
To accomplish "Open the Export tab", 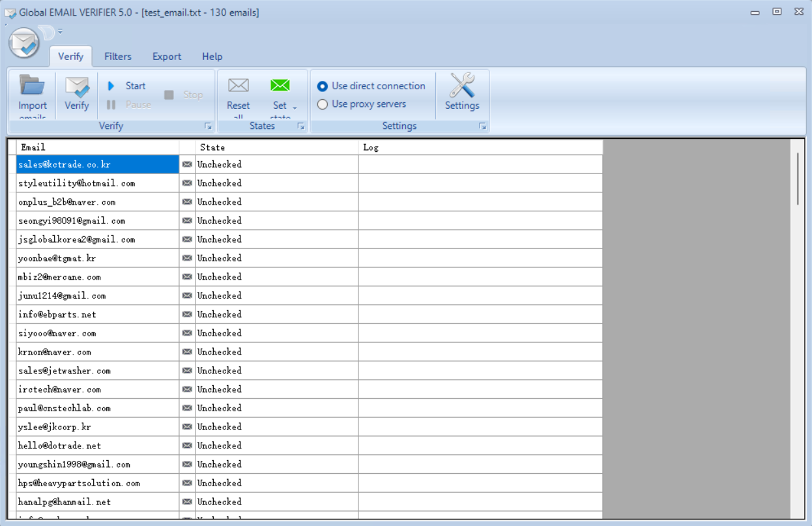I will click(x=167, y=57).
